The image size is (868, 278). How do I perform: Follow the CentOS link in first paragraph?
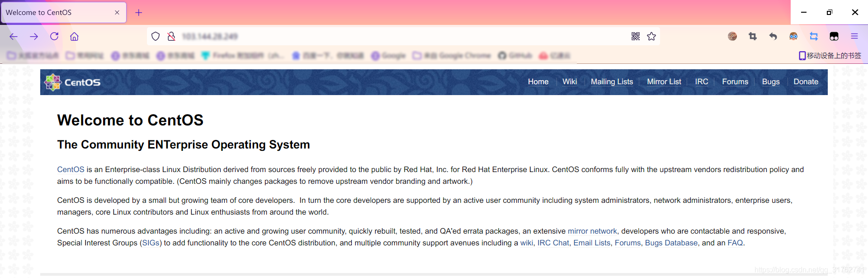pos(71,169)
